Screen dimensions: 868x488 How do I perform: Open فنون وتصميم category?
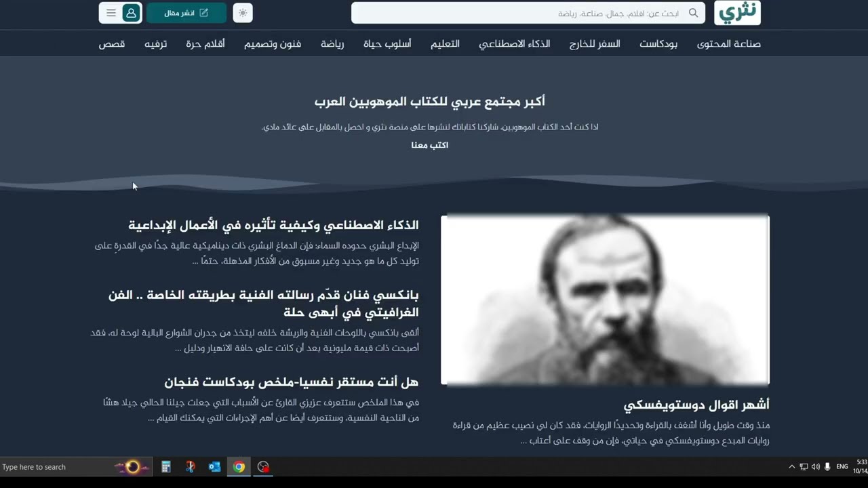(x=273, y=43)
